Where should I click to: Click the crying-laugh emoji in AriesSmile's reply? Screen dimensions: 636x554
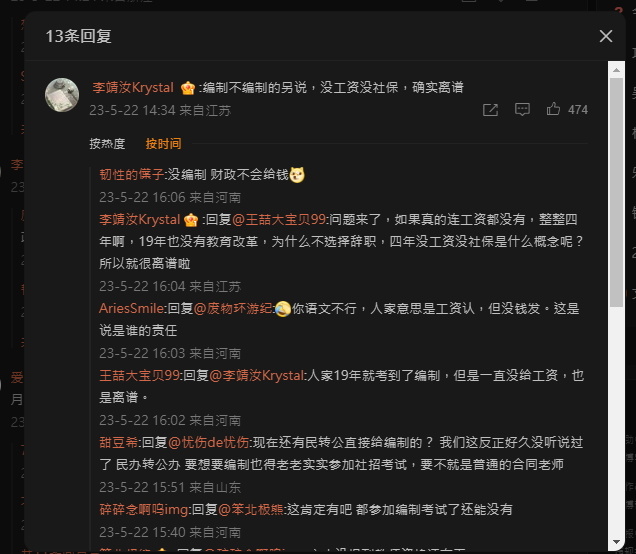click(x=283, y=309)
